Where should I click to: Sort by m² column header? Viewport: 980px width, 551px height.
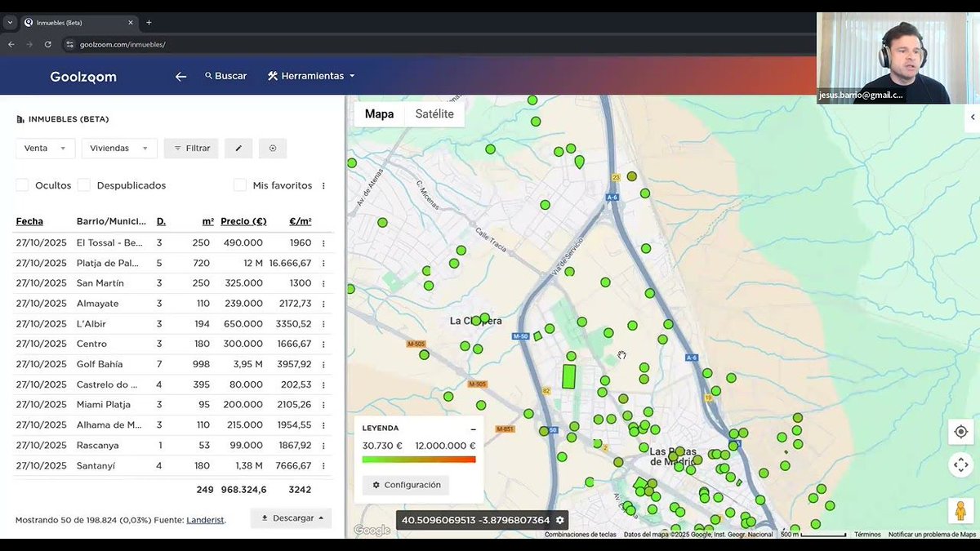click(x=208, y=221)
